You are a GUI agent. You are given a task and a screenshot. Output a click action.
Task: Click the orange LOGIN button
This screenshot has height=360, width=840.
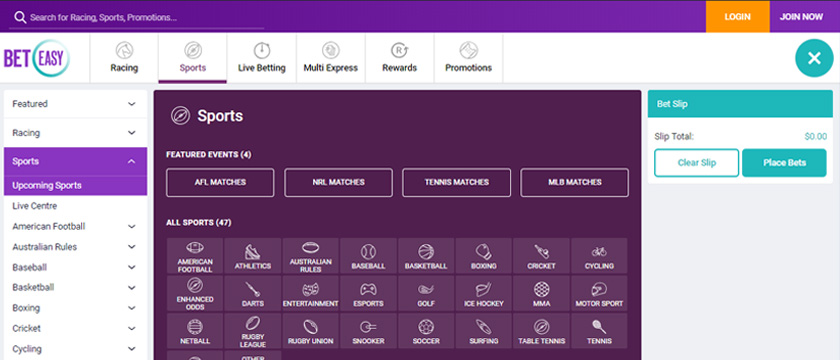[x=738, y=17]
